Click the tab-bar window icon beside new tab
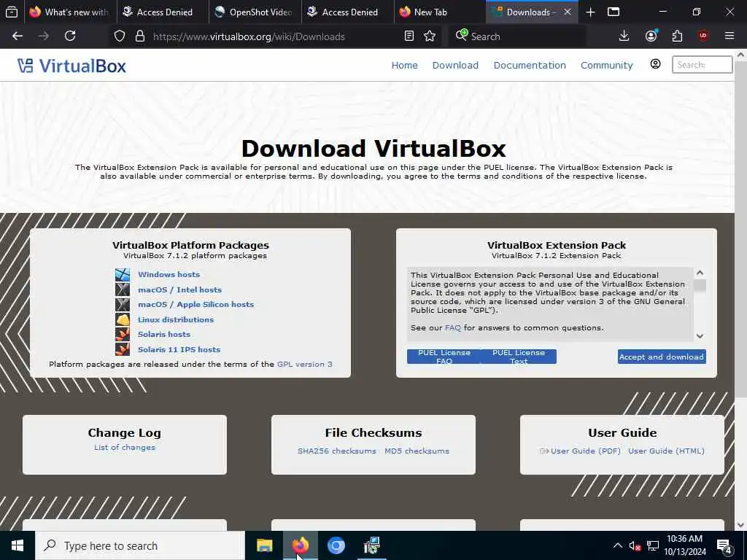Viewport: 747px width, 560px height. pos(614,12)
